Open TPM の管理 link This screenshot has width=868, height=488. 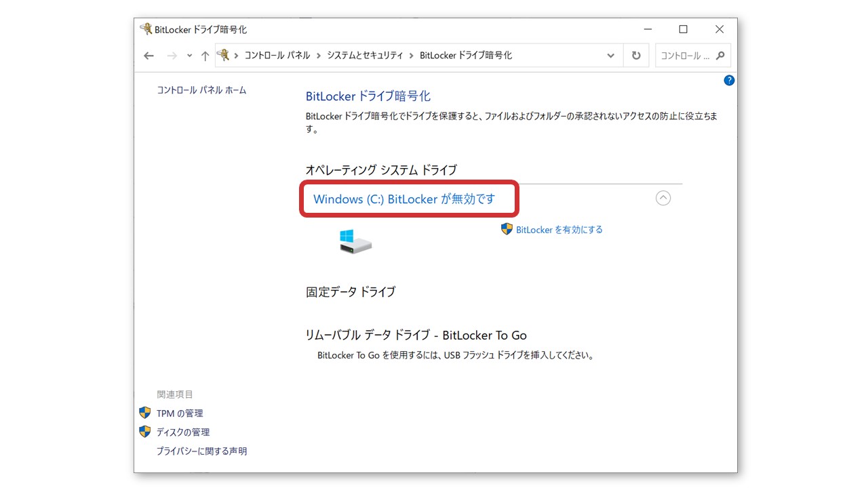pyautogui.click(x=180, y=413)
